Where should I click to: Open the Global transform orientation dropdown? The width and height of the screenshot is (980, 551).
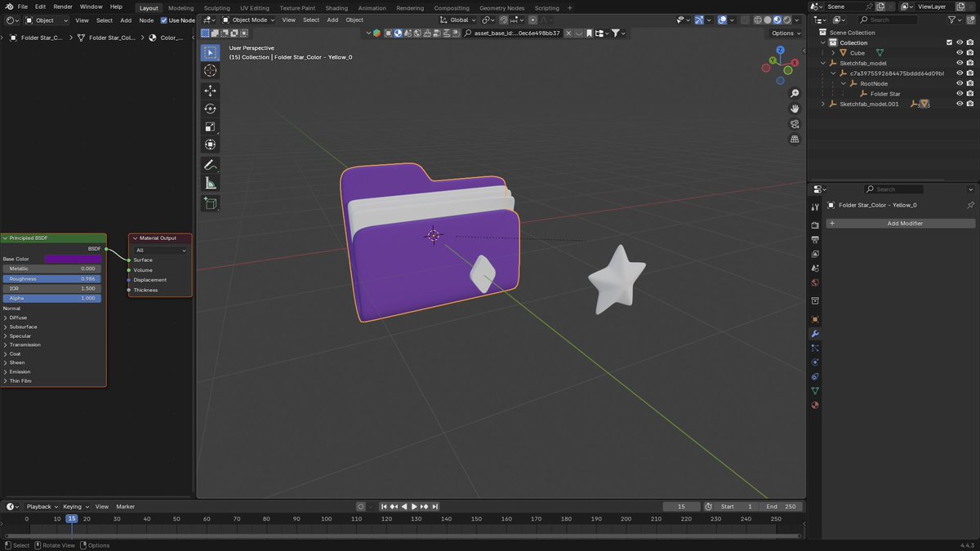pos(455,20)
